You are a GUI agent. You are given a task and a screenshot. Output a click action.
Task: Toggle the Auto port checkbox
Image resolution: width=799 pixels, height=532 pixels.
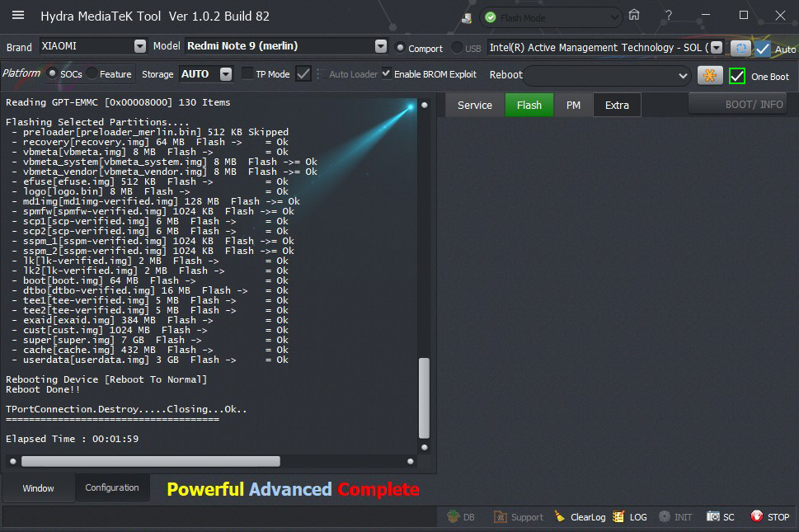[x=763, y=49]
